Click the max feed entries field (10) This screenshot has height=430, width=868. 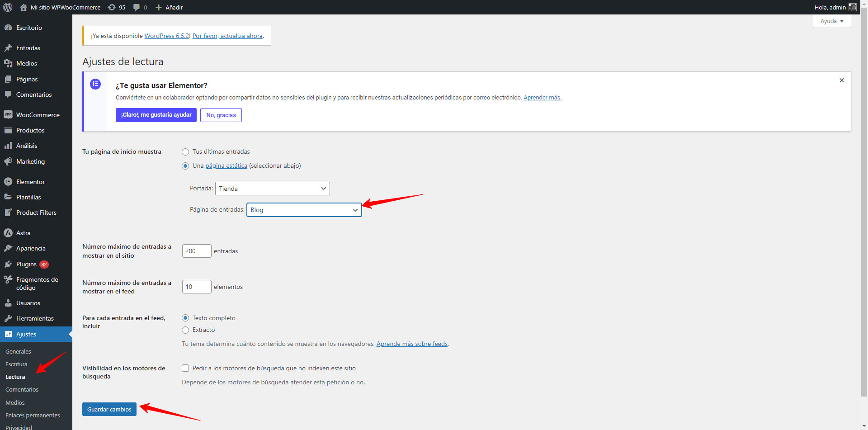pyautogui.click(x=197, y=287)
